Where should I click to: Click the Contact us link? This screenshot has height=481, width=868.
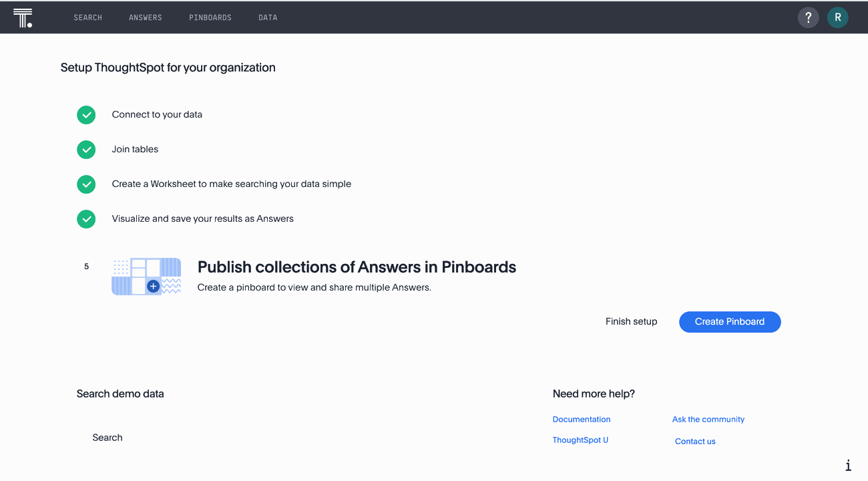(x=695, y=442)
